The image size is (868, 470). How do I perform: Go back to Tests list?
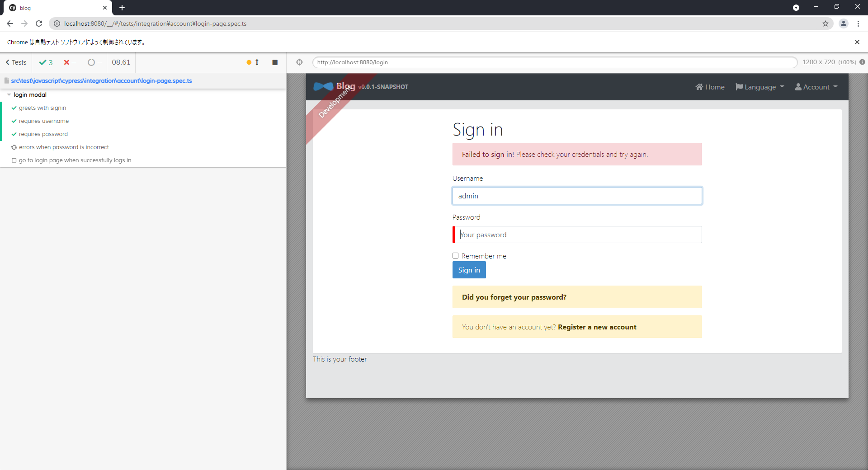16,62
